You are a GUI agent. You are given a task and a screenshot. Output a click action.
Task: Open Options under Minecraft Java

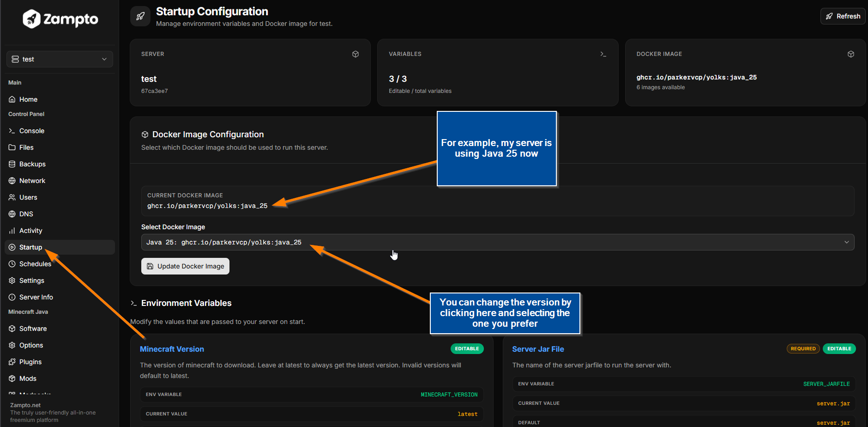60,345
